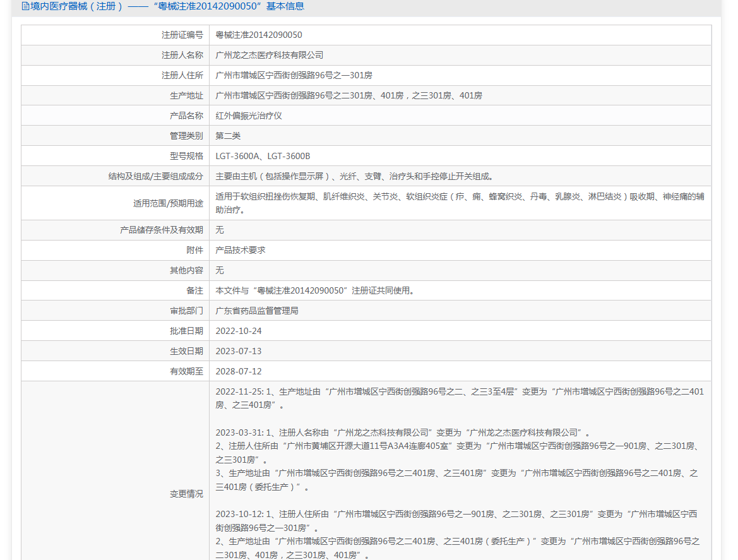
Task: Click the 生效日期 label cell
Action: 116,352
